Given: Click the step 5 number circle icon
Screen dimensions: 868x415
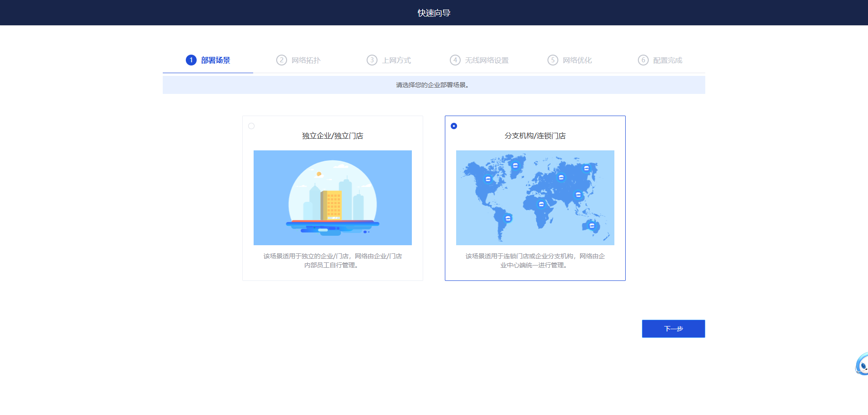Looking at the screenshot, I should coord(552,60).
